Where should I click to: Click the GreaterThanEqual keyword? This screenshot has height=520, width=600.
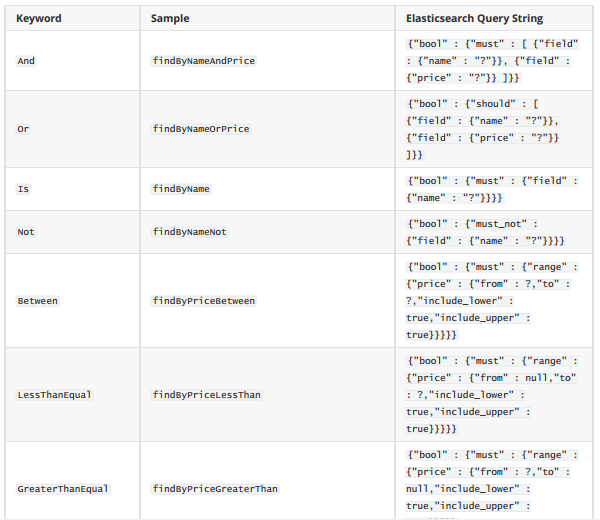click(63, 489)
